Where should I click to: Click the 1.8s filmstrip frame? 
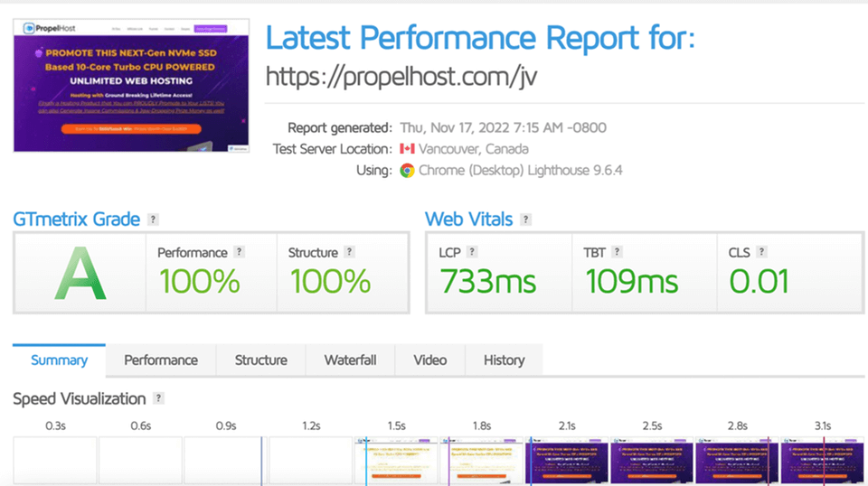tap(482, 461)
